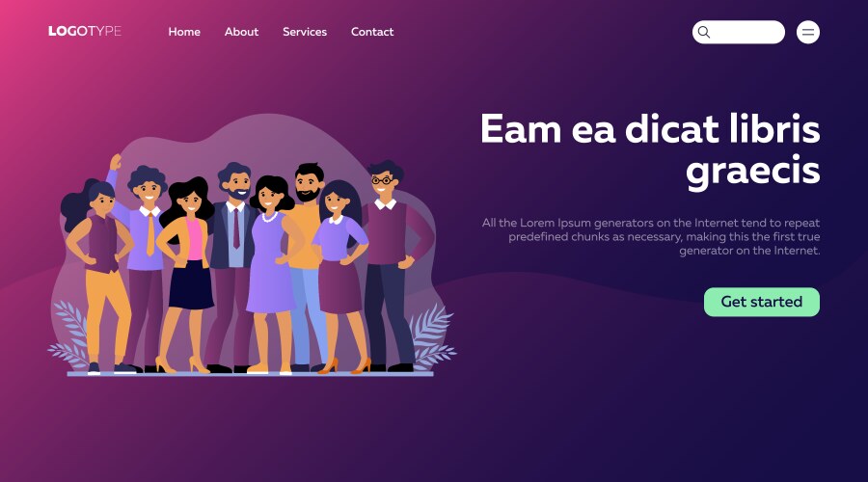Screen dimensions: 868x482
Task: Click the woman in pink top
Action: [x=188, y=274]
